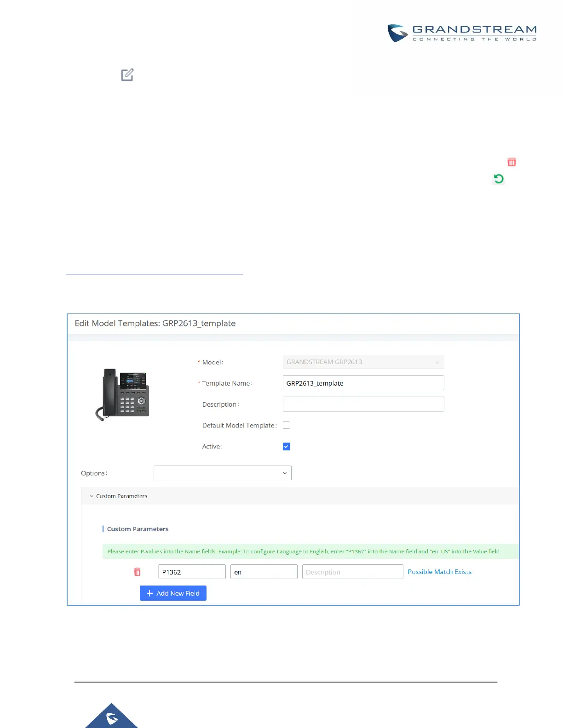The image size is (563, 728).
Task: Uncheck the Active checkbox
Action: click(x=287, y=446)
